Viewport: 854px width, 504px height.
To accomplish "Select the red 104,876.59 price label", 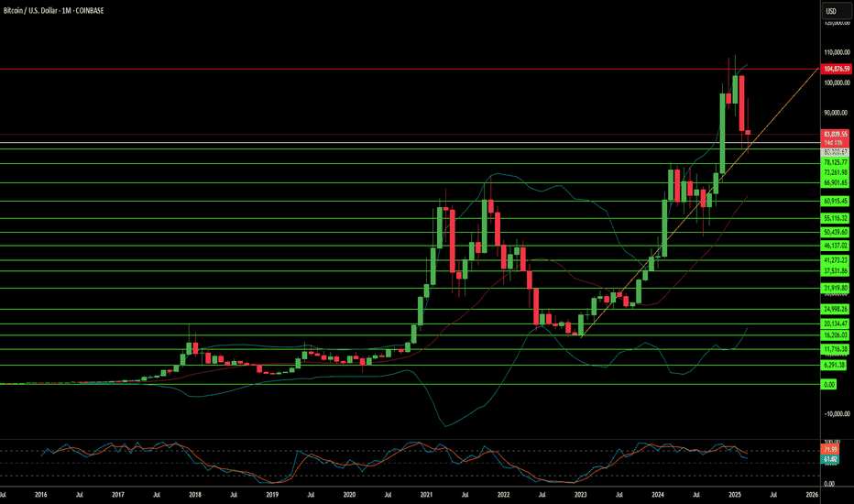I will (x=837, y=70).
